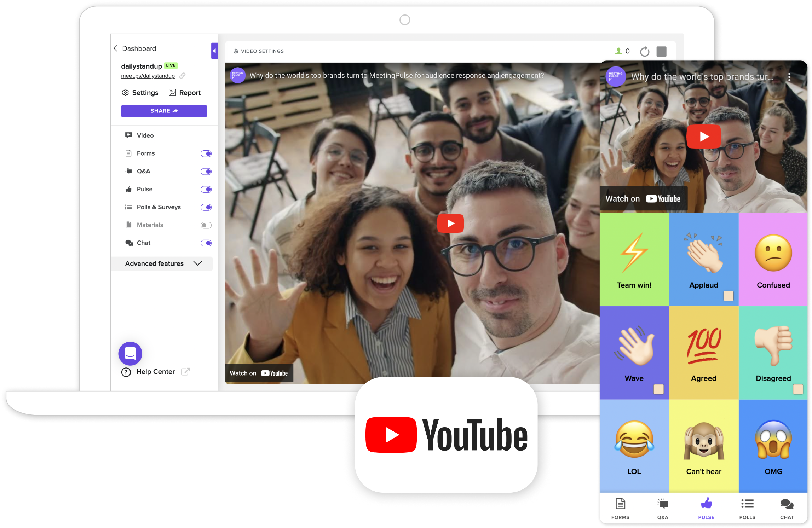Image resolution: width=812 pixels, height=528 pixels.
Task: Open Q&A in sidebar
Action: [x=138, y=172]
